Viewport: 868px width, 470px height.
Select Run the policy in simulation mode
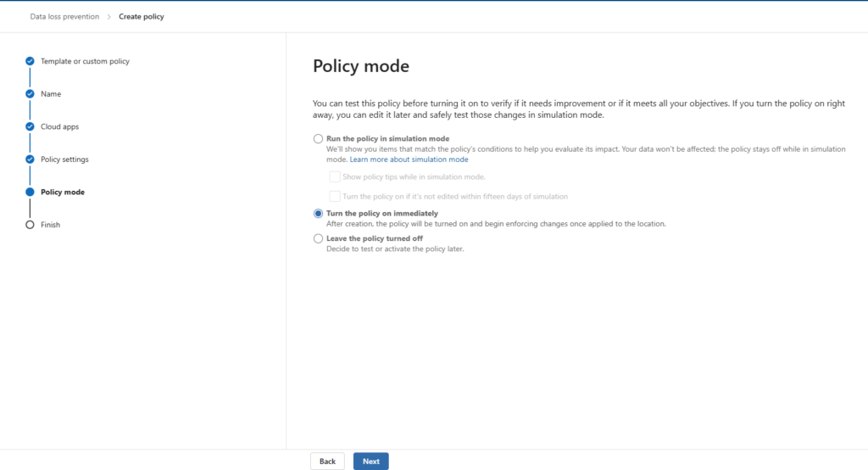319,139
